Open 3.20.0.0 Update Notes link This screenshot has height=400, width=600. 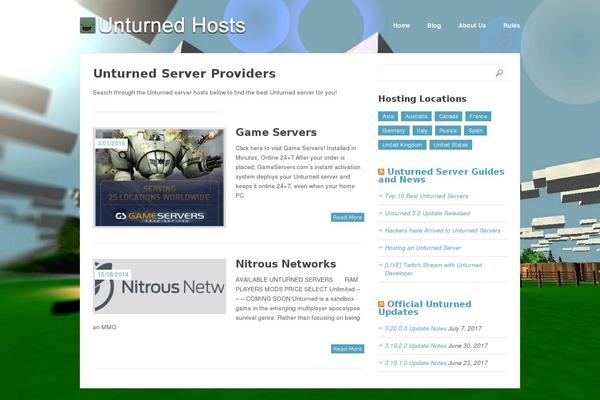415,328
